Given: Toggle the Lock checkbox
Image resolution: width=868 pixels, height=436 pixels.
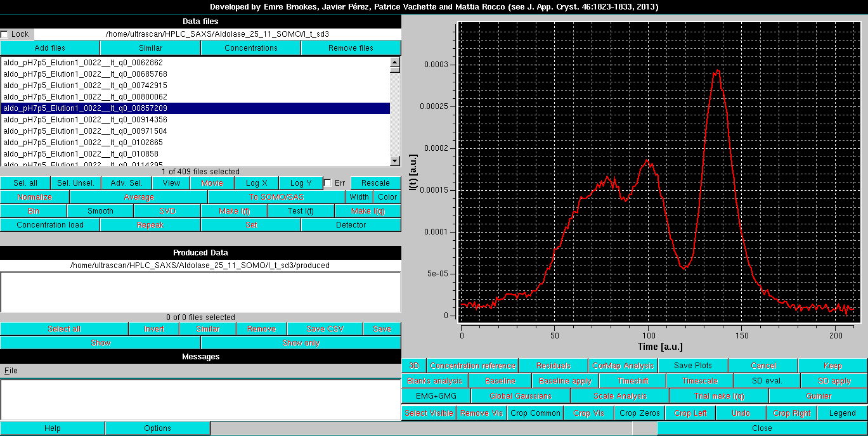Looking at the screenshot, I should (x=5, y=34).
